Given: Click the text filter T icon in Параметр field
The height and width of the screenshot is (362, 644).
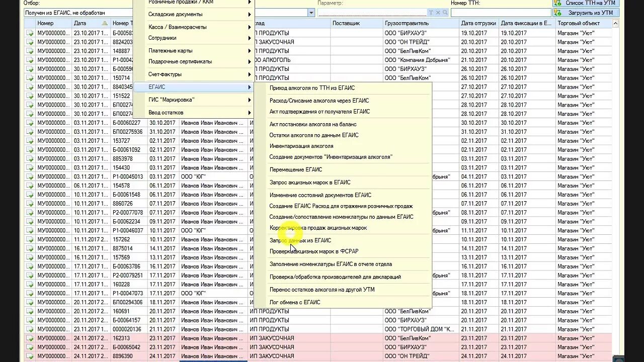Looking at the screenshot, I should 431,13.
